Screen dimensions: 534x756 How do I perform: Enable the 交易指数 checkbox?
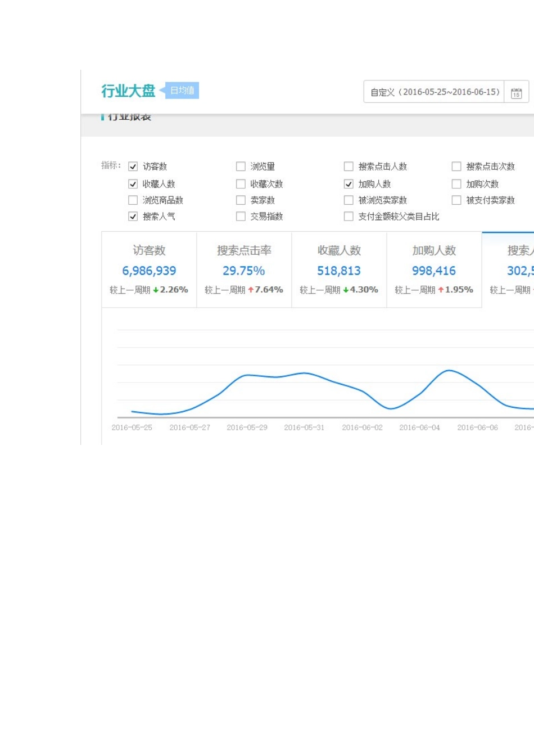point(241,217)
